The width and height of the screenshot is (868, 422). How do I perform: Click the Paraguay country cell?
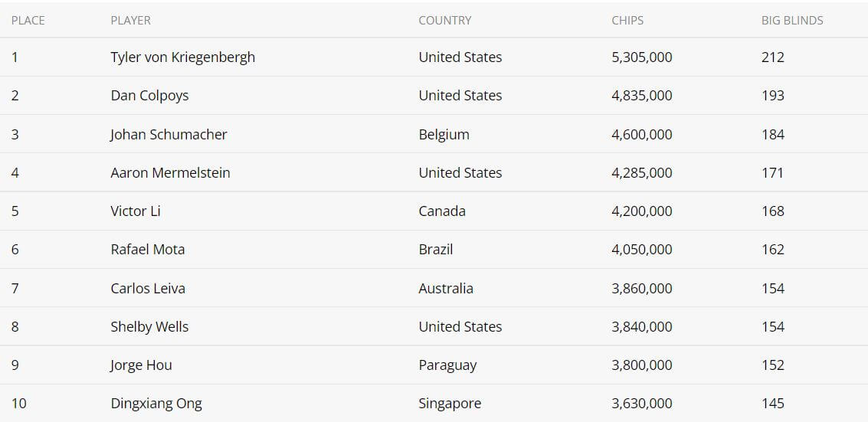point(448,365)
